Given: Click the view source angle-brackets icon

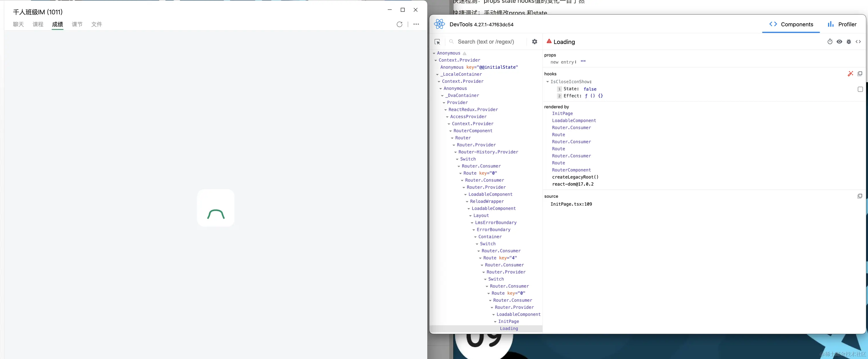Looking at the screenshot, I should pyautogui.click(x=858, y=41).
